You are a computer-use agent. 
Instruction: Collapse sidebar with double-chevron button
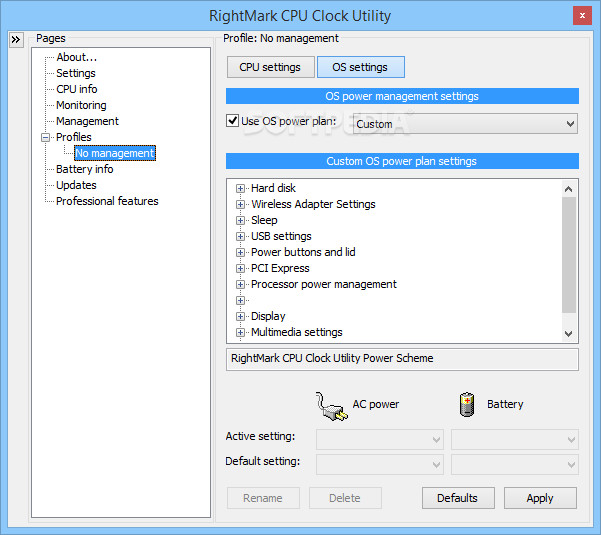coord(16,39)
